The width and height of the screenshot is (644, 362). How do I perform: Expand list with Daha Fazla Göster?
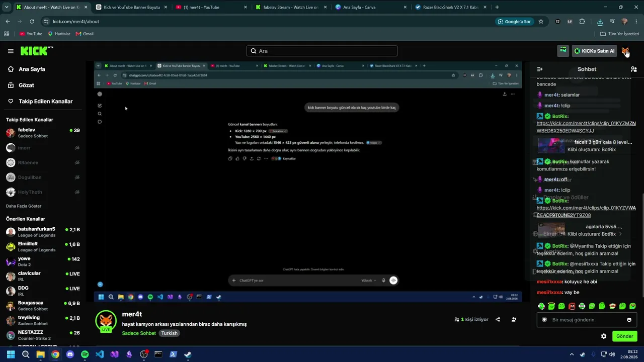pos(24,206)
